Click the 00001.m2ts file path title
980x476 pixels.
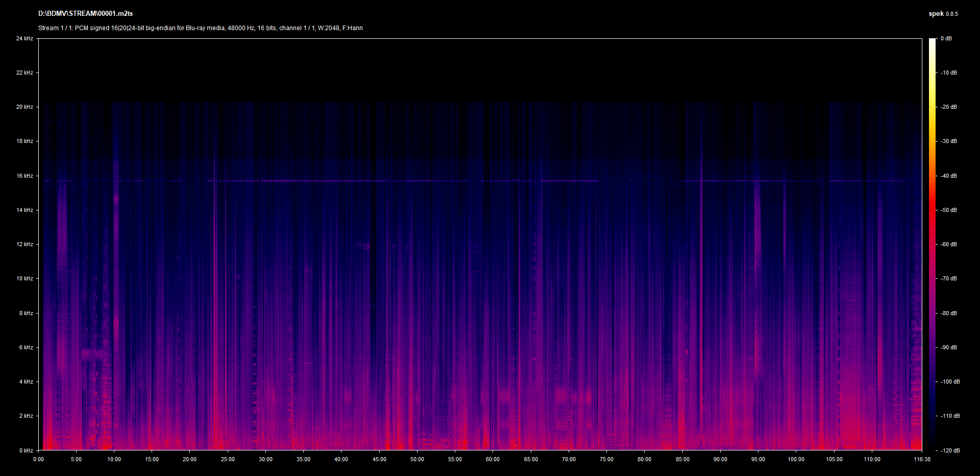click(x=85, y=14)
